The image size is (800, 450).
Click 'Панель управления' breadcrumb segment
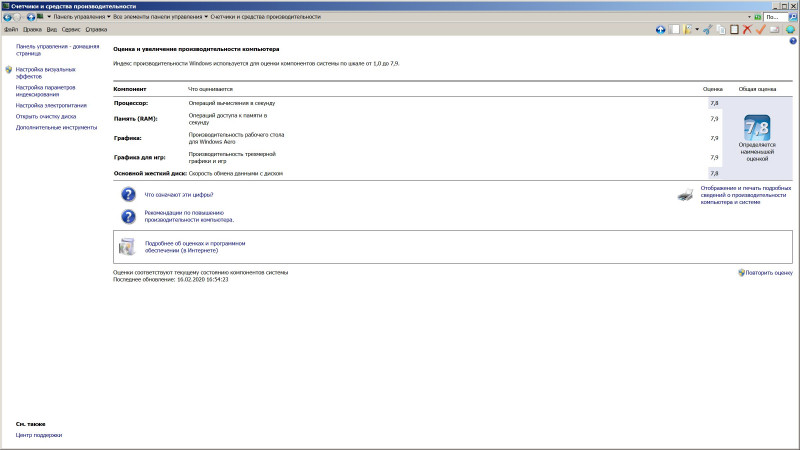(79, 17)
